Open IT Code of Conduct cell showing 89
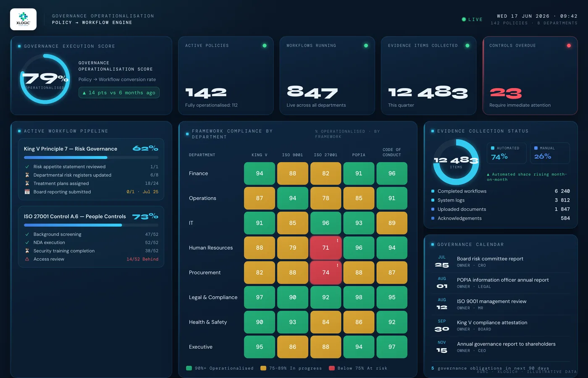This screenshot has height=378, width=588. (392, 223)
